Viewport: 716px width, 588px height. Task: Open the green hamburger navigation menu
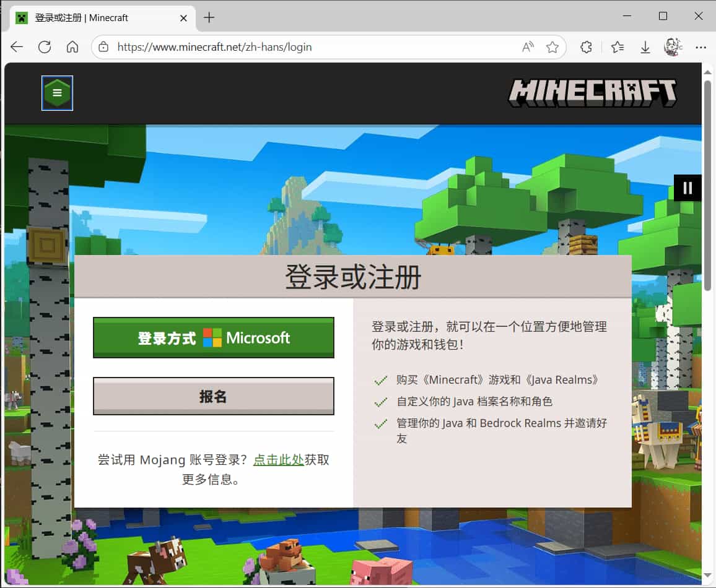pyautogui.click(x=57, y=93)
